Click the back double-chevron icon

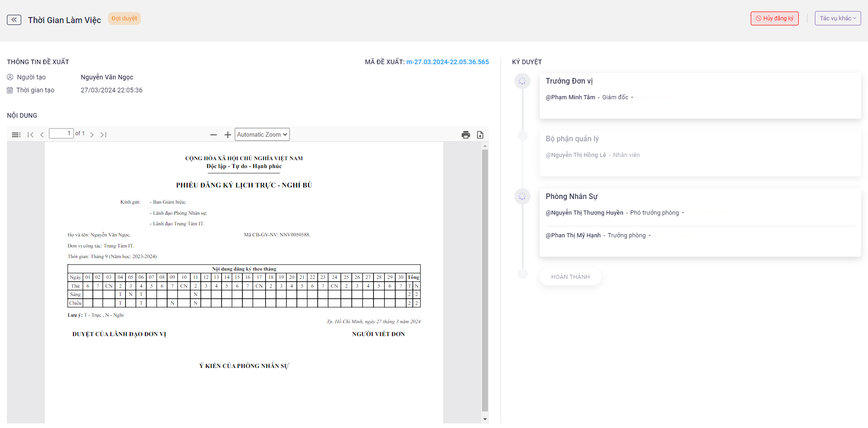14,20
